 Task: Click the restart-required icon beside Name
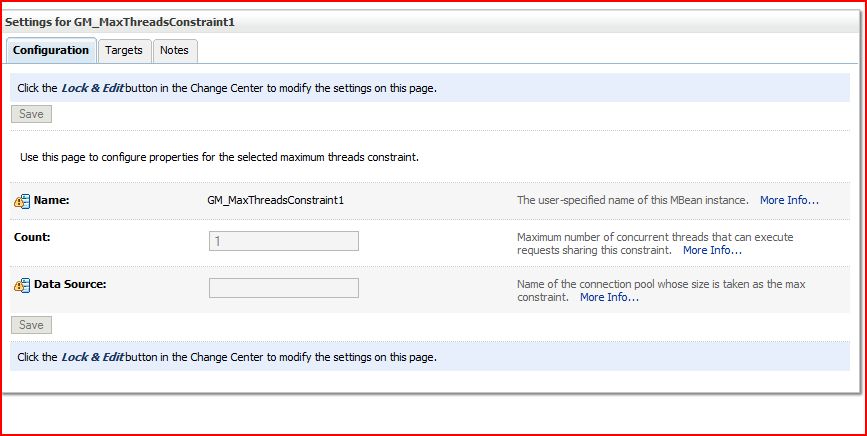tap(22, 201)
